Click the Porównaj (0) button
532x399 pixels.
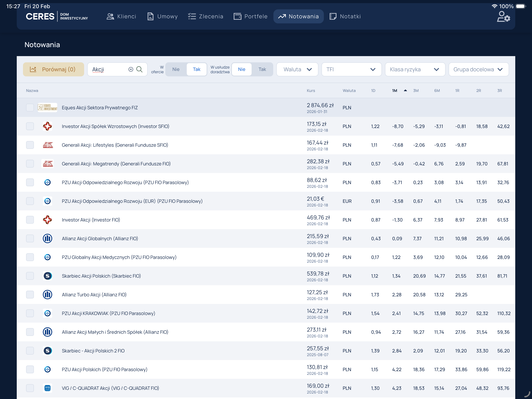pyautogui.click(x=53, y=69)
